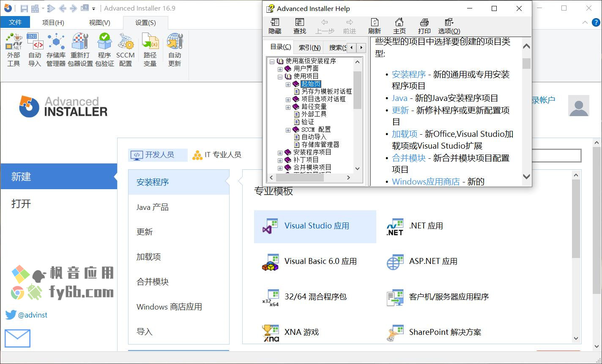The image size is (602, 364).
Task: Open the 加载项 help link
Action: [x=405, y=134]
